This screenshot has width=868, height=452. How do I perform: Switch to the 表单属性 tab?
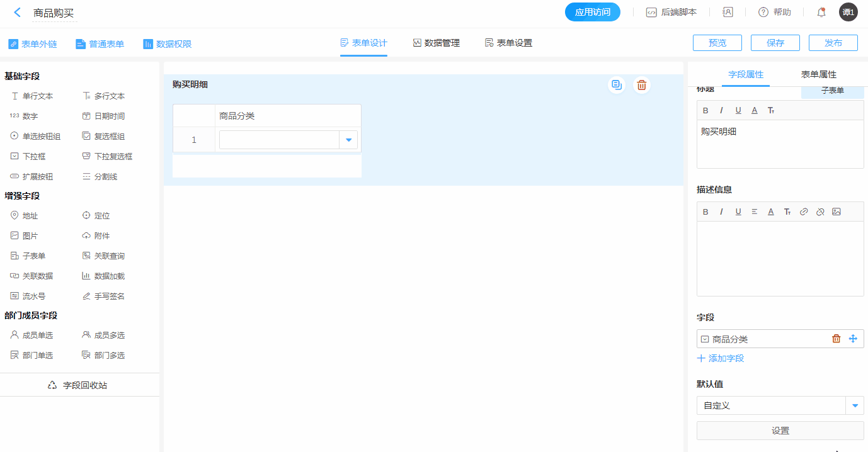pyautogui.click(x=818, y=74)
